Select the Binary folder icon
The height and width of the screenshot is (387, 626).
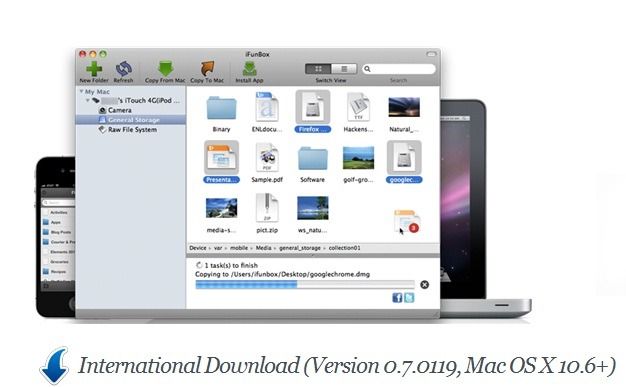[x=221, y=108]
